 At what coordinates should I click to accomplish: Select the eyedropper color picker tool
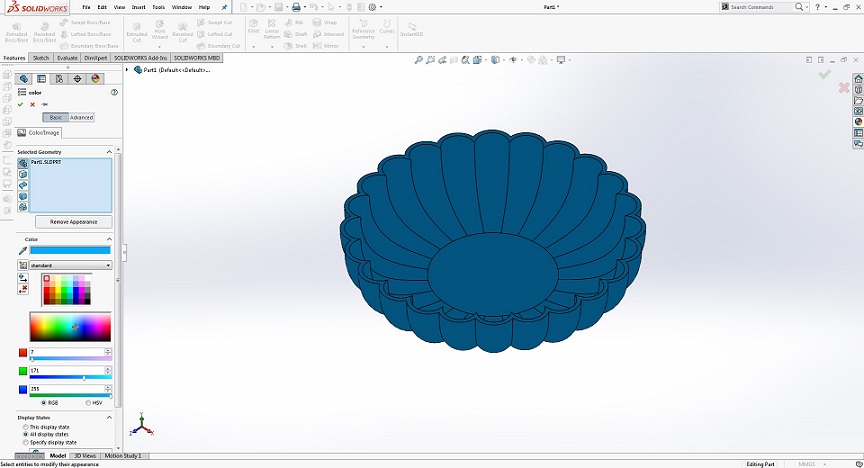pos(22,251)
